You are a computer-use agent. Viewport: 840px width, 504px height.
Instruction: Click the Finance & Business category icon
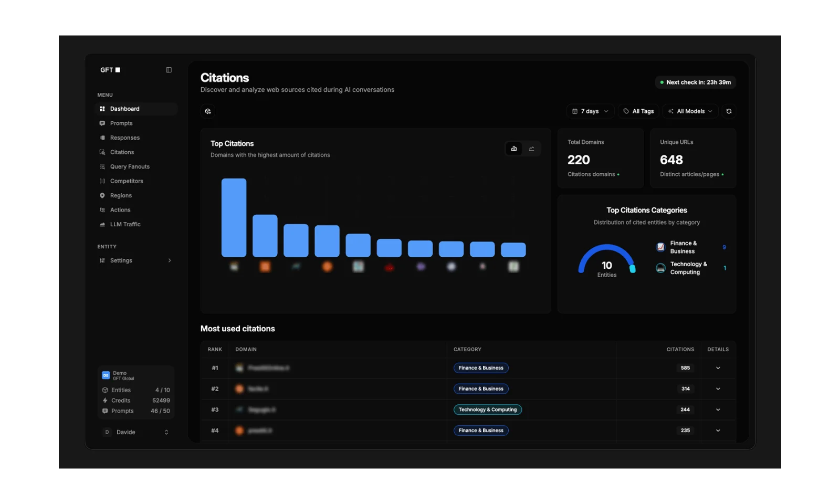tap(661, 247)
